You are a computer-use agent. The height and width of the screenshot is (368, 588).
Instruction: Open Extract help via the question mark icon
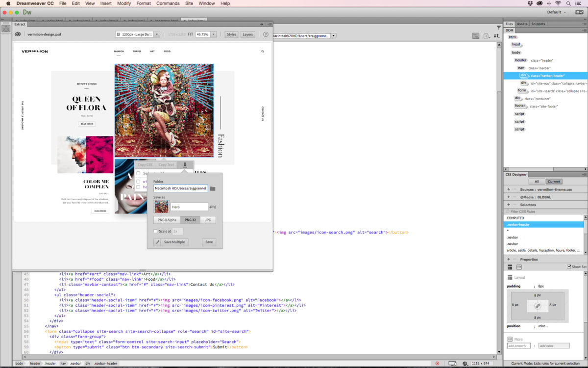(x=265, y=34)
